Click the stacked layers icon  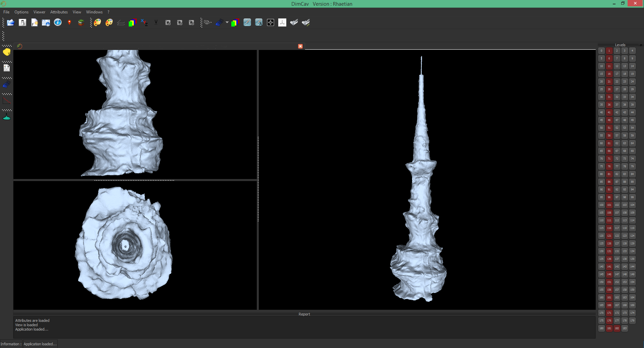pos(81,22)
